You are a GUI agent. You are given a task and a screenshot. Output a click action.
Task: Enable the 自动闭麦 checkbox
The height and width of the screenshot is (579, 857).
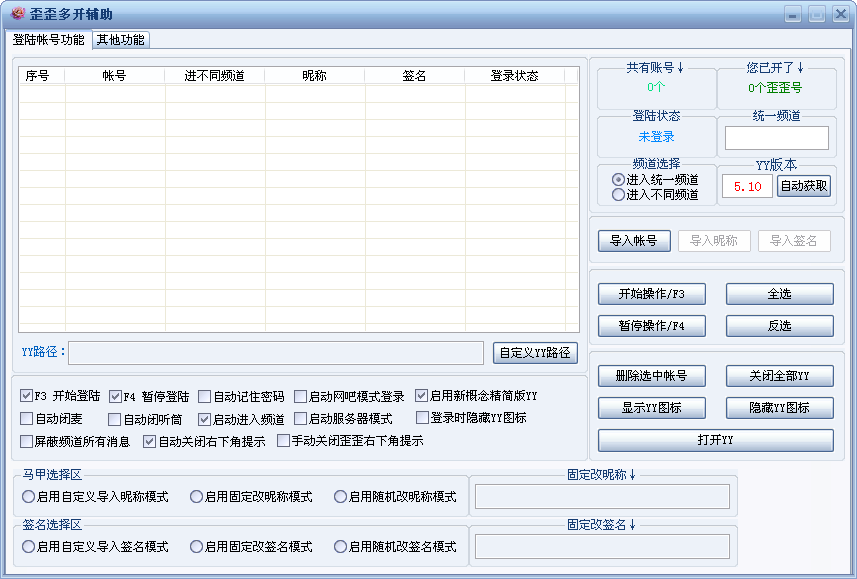click(x=51, y=419)
